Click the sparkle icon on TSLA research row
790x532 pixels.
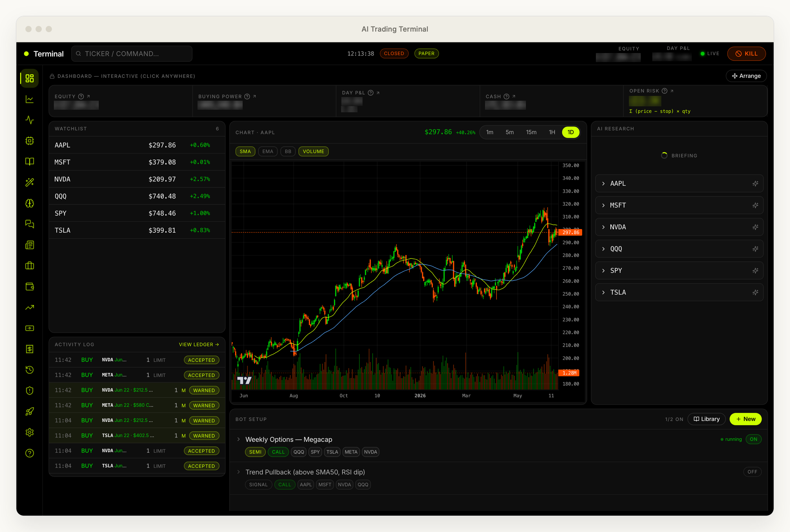pyautogui.click(x=755, y=293)
